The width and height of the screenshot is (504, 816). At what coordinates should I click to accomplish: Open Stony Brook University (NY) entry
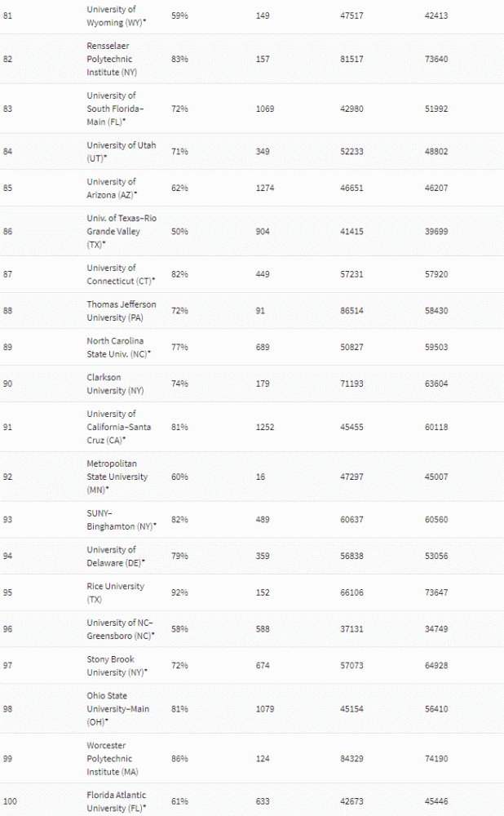click(x=117, y=665)
